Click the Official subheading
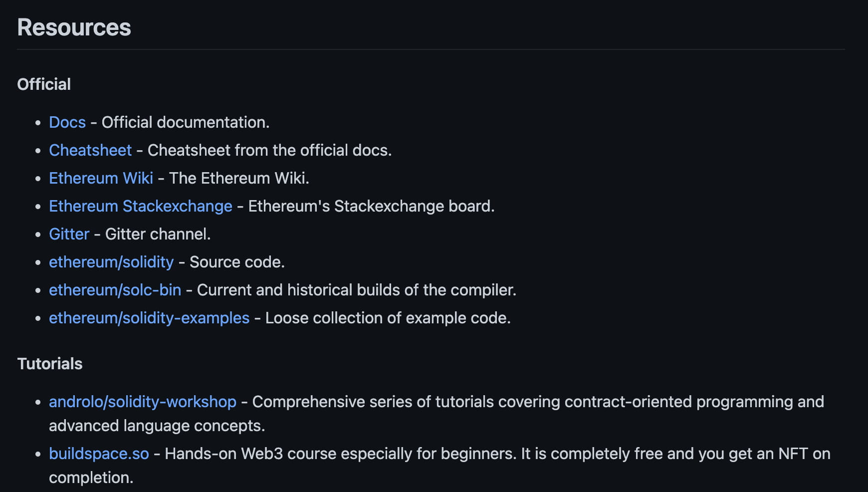Image resolution: width=868 pixels, height=492 pixels. point(44,84)
